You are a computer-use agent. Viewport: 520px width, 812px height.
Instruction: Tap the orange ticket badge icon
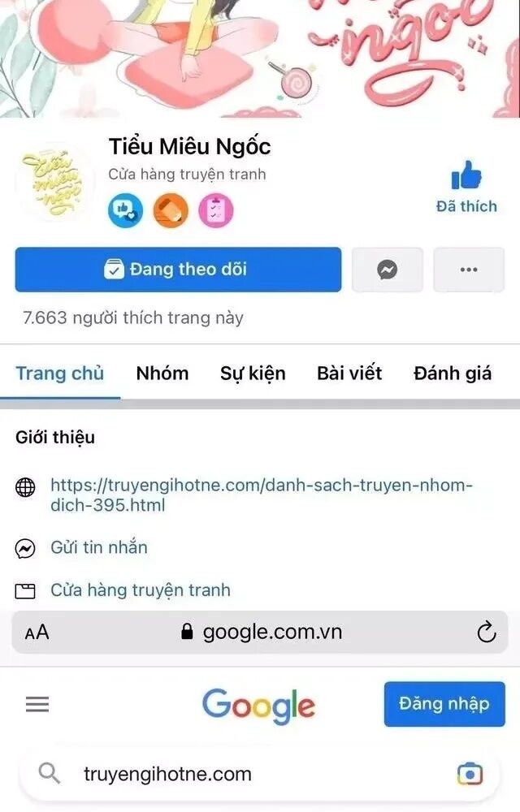pos(171,209)
